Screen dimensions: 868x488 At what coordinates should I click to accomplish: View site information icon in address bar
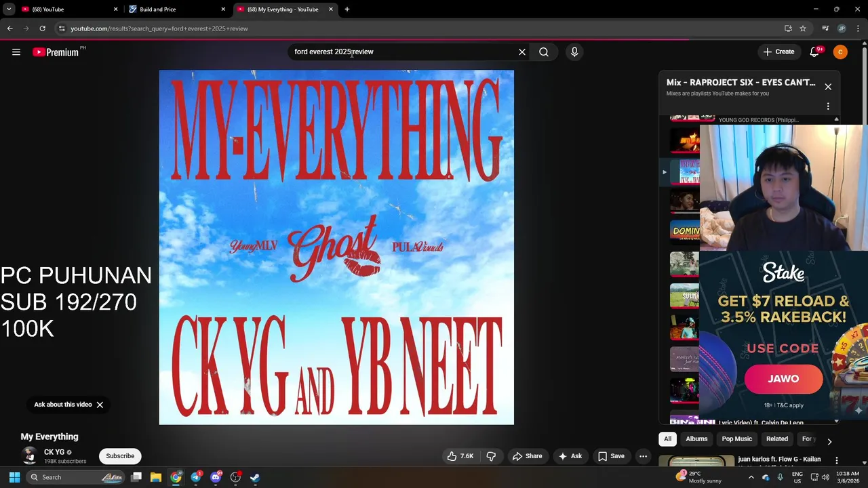[62, 28]
